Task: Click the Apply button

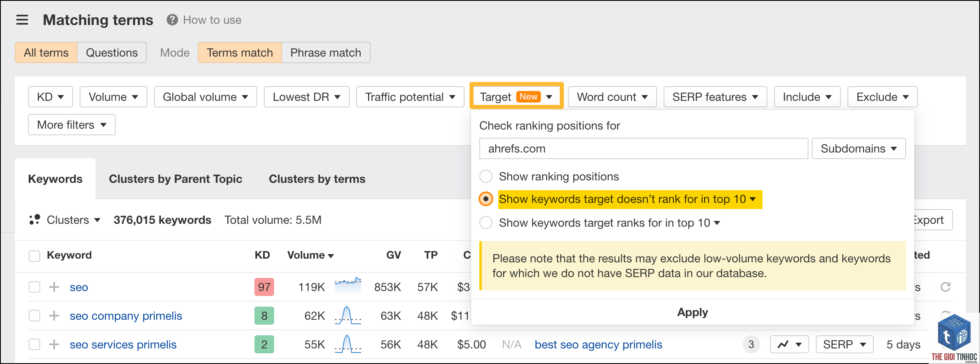Action: (692, 312)
